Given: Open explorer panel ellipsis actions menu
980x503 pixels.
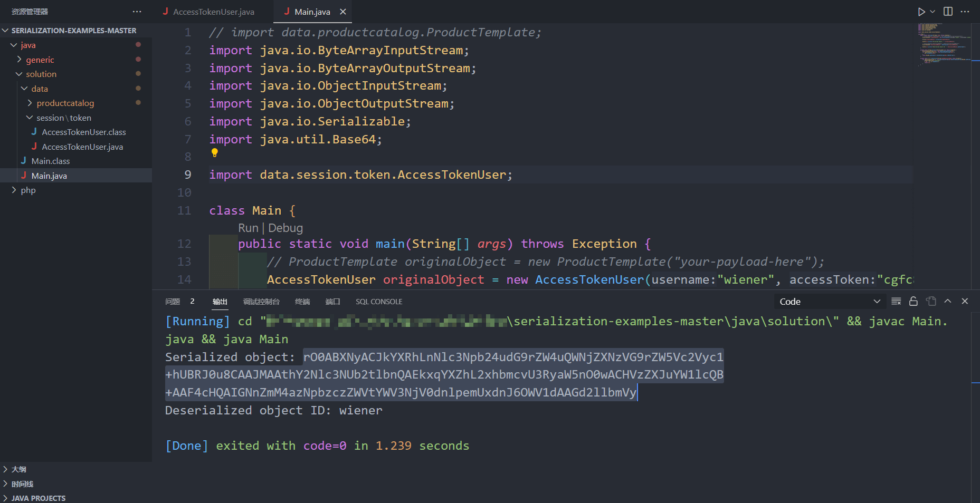Looking at the screenshot, I should 137,12.
